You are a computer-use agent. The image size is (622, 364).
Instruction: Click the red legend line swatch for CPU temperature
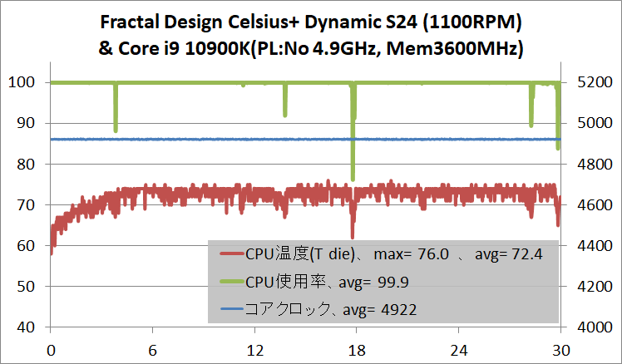point(232,253)
